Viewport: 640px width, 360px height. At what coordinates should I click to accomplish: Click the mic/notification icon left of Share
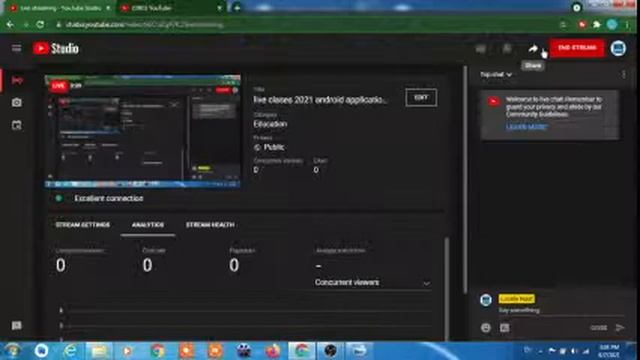[507, 49]
